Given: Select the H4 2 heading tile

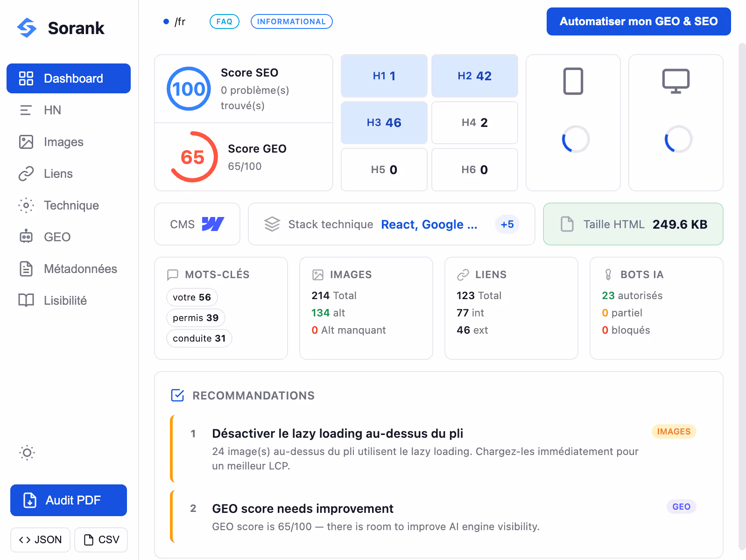Looking at the screenshot, I should (475, 123).
